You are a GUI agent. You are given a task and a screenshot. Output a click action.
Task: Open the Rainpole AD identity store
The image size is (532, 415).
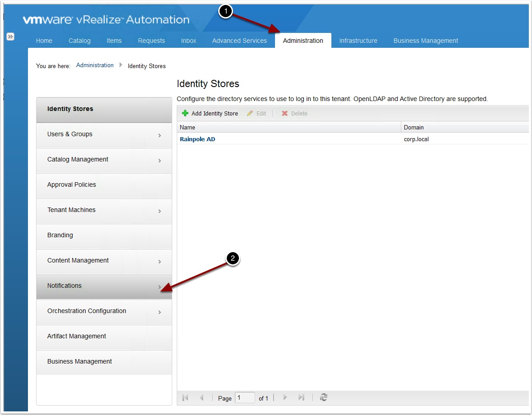tap(197, 139)
